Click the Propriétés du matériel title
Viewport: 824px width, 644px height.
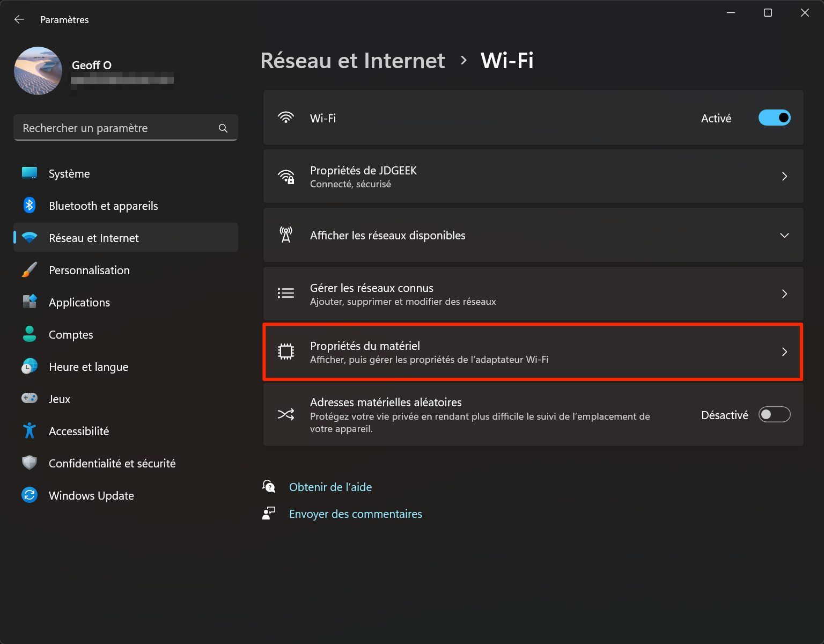[365, 346]
